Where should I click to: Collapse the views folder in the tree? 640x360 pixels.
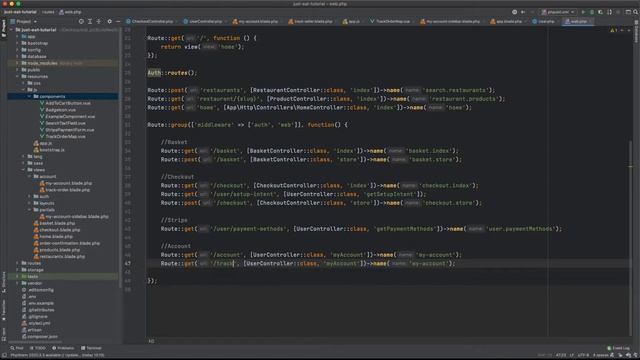pos(23,170)
